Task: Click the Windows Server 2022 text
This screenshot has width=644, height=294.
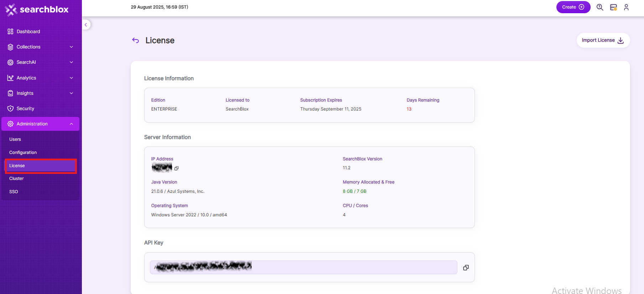Action: point(189,215)
